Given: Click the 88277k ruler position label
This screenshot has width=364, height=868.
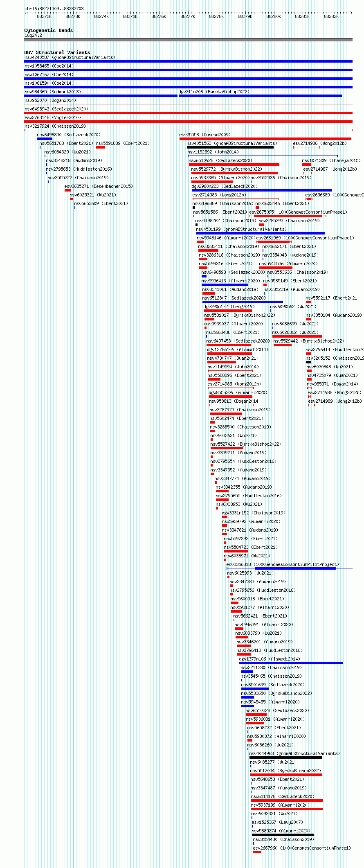Looking at the screenshot, I should (188, 16).
